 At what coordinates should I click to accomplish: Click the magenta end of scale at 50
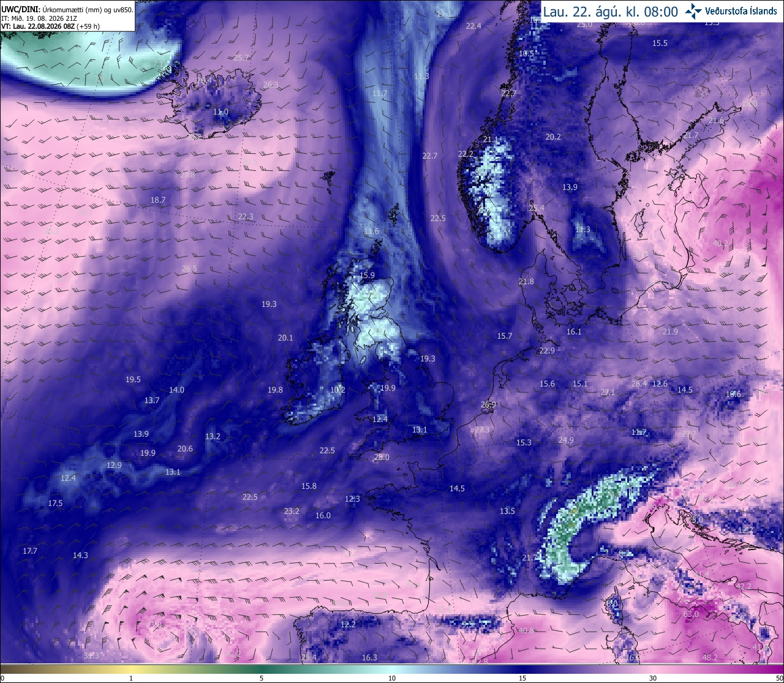[x=779, y=669]
